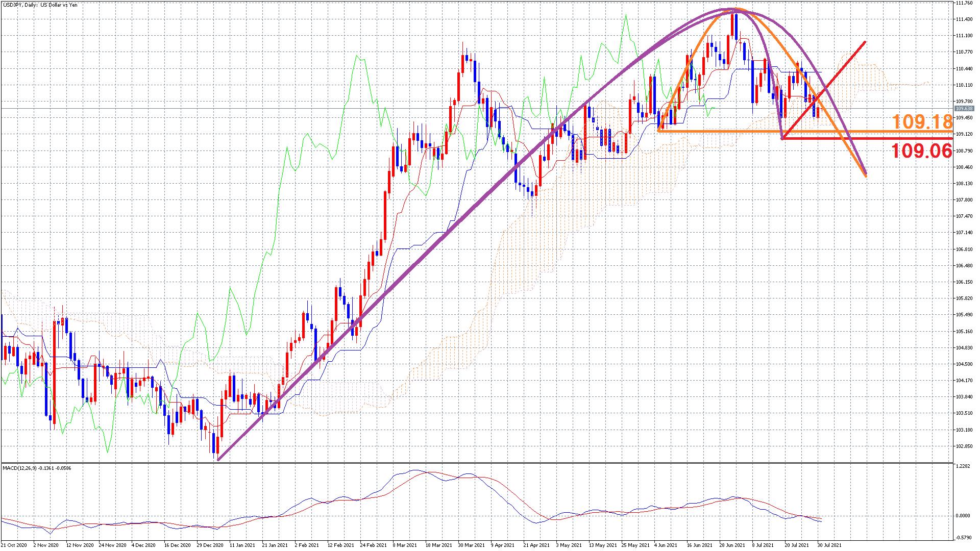The width and height of the screenshot is (980, 551).
Task: Click the 111.760 price axis label
Action: tap(964, 3)
